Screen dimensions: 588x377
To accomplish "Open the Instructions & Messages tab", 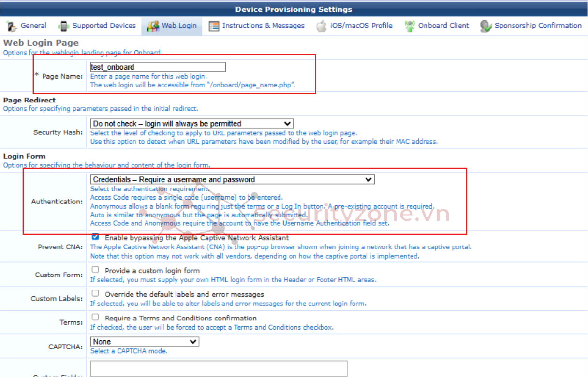I will (263, 26).
